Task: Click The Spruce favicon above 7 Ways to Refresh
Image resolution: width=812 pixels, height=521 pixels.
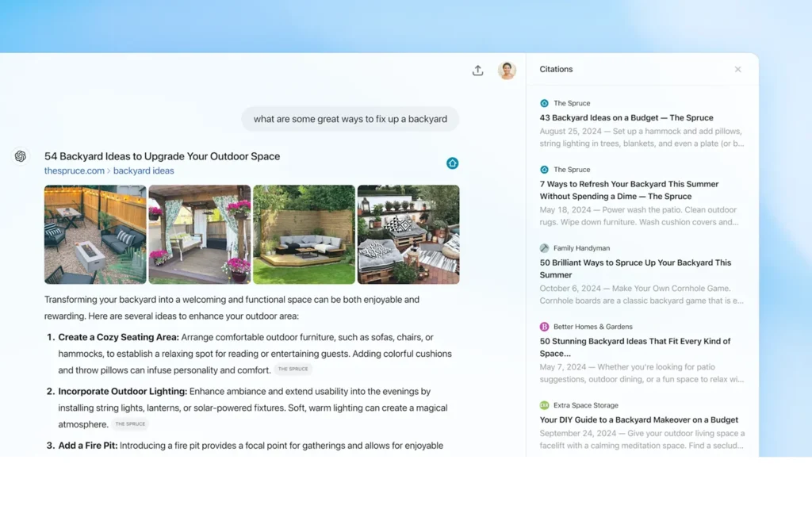Action: [544, 170]
